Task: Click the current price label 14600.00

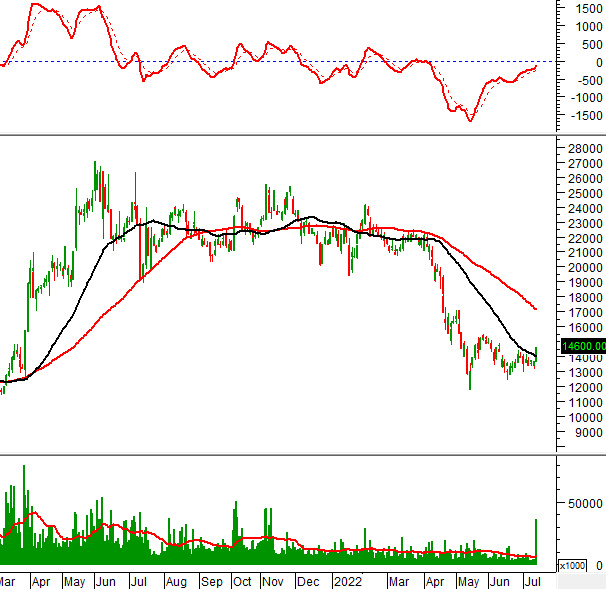Action: click(x=581, y=346)
